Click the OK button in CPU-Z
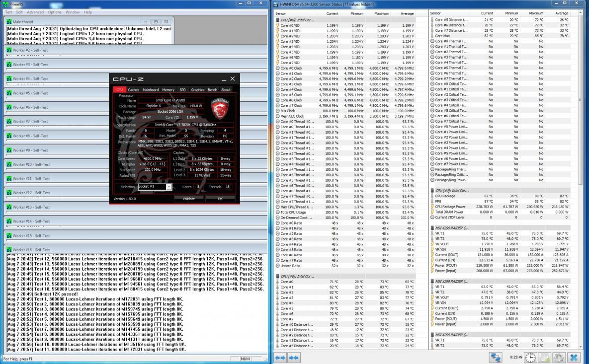Image resolution: width=589 pixels, height=364 pixels. [220, 199]
